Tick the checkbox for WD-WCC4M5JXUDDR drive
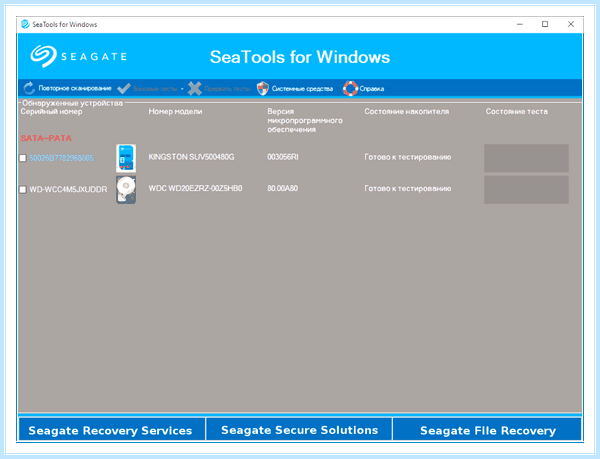This screenshot has width=600, height=459. tap(23, 189)
